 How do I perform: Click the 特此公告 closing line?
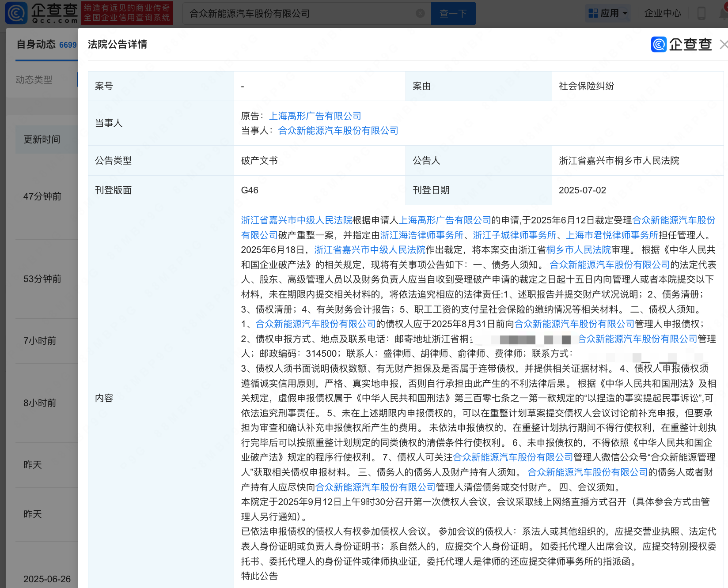259,576
